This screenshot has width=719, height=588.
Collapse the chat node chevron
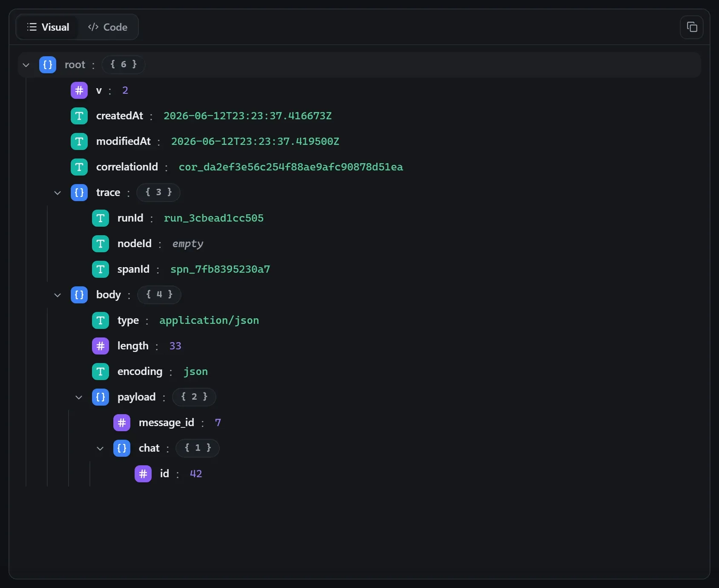coord(100,448)
